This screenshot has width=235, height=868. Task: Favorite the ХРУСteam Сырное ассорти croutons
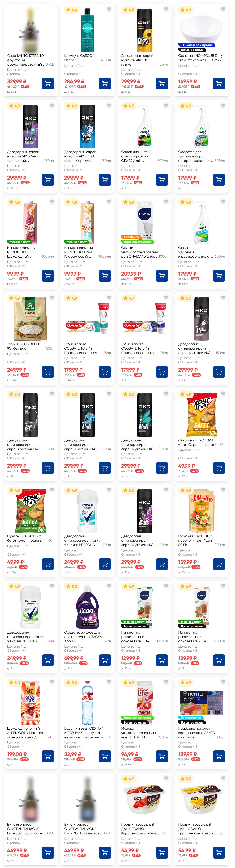pos(223,394)
